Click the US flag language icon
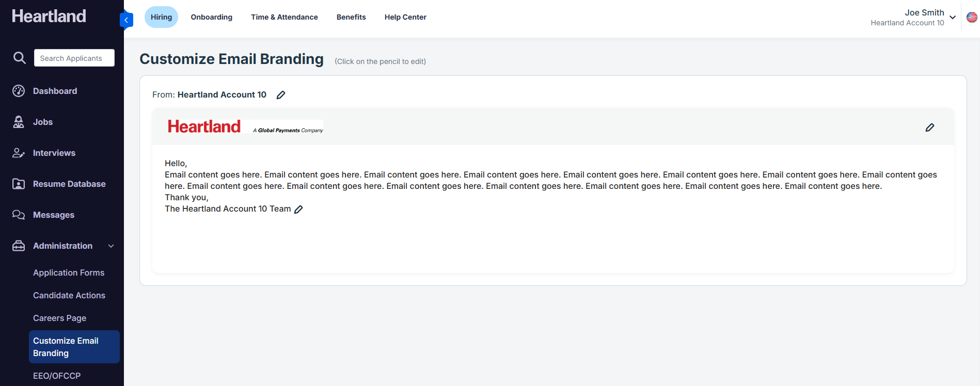Screen dimensions: 980x386 [972, 17]
